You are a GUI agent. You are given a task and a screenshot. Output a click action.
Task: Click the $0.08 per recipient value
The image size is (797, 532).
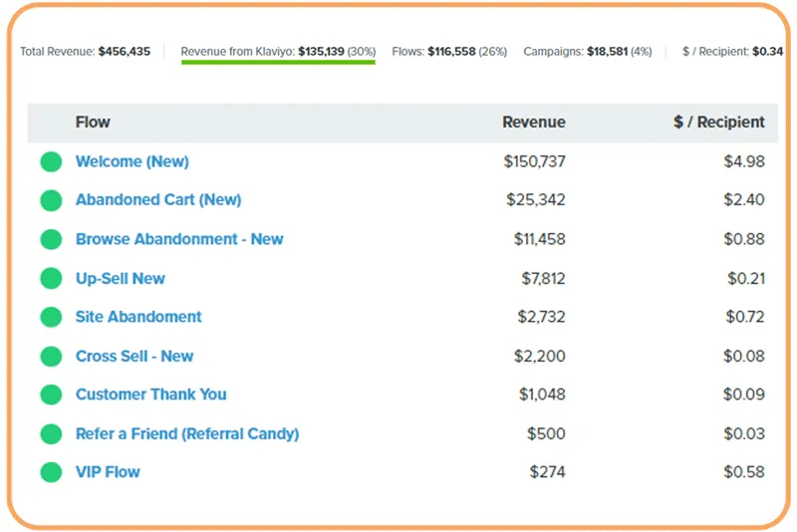pos(744,357)
